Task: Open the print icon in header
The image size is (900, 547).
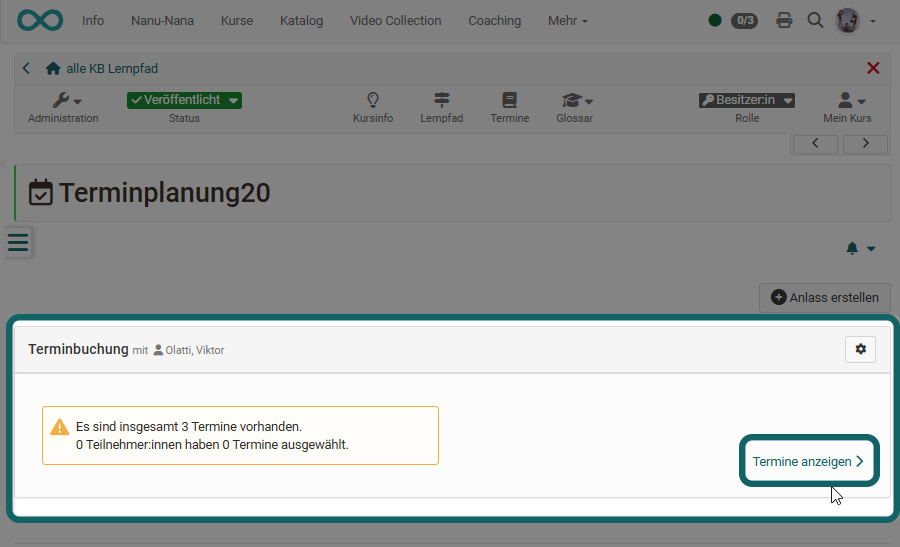Action: coord(784,20)
